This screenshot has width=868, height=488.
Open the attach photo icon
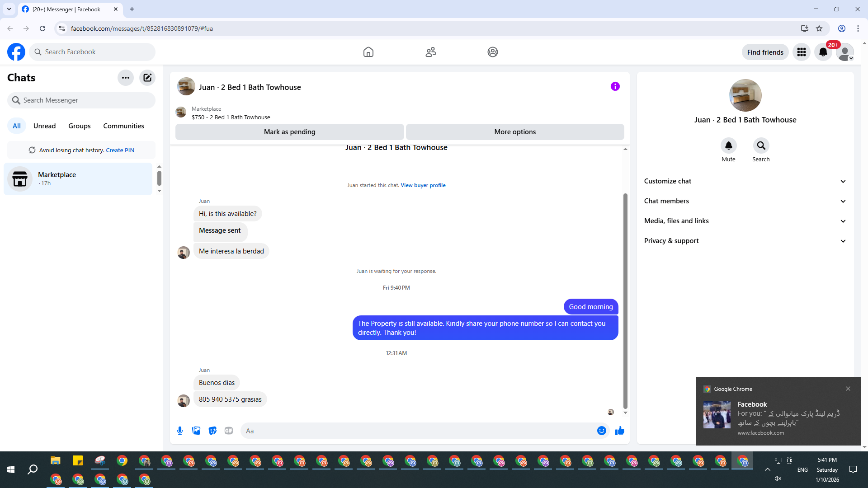(196, 431)
